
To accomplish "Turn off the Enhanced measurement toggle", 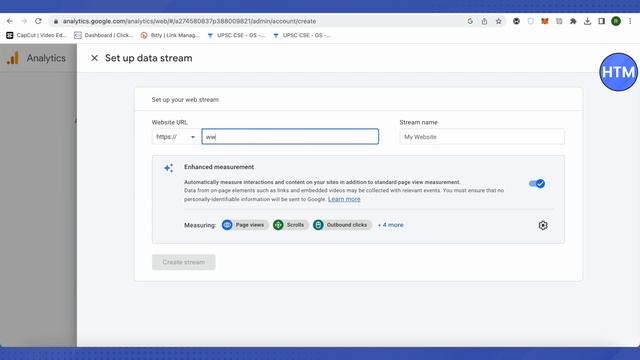I will [x=537, y=184].
